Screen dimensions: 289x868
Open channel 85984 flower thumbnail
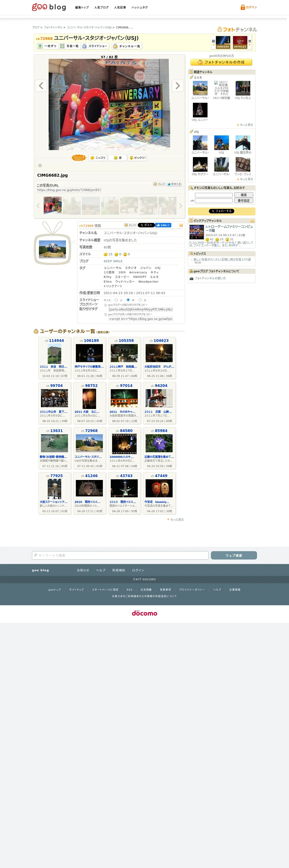point(159,443)
